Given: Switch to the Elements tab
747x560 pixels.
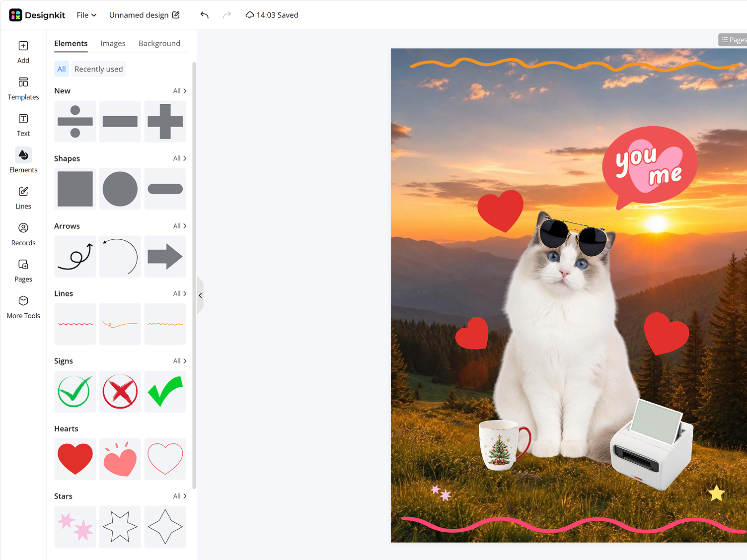Looking at the screenshot, I should (x=71, y=44).
